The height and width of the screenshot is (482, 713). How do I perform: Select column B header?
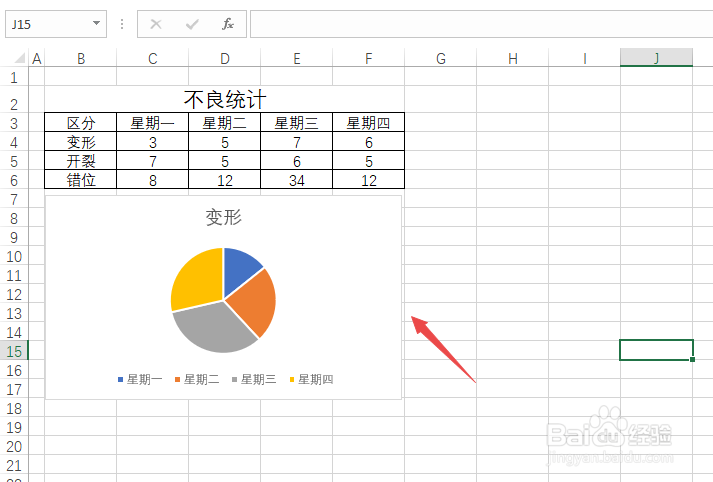(80, 58)
